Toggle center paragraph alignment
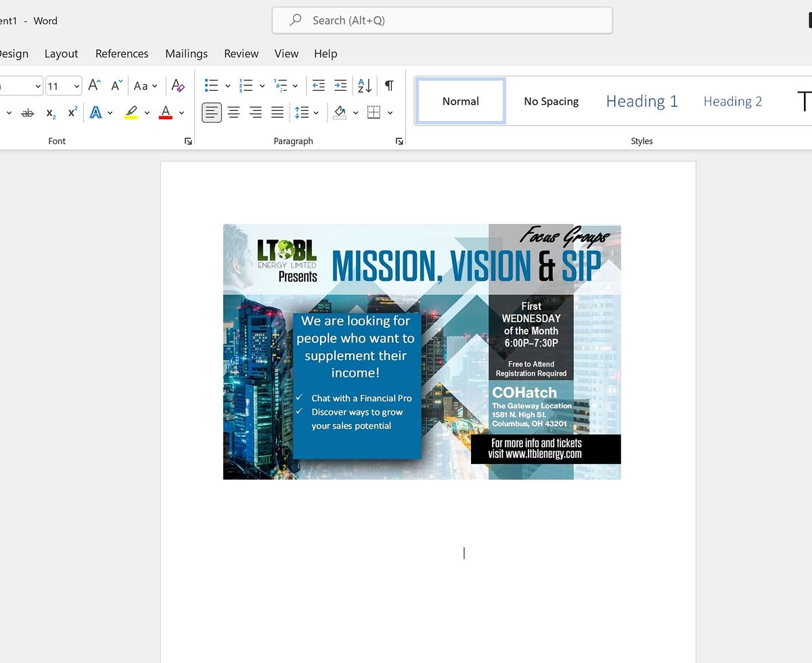This screenshot has height=663, width=812. (233, 112)
